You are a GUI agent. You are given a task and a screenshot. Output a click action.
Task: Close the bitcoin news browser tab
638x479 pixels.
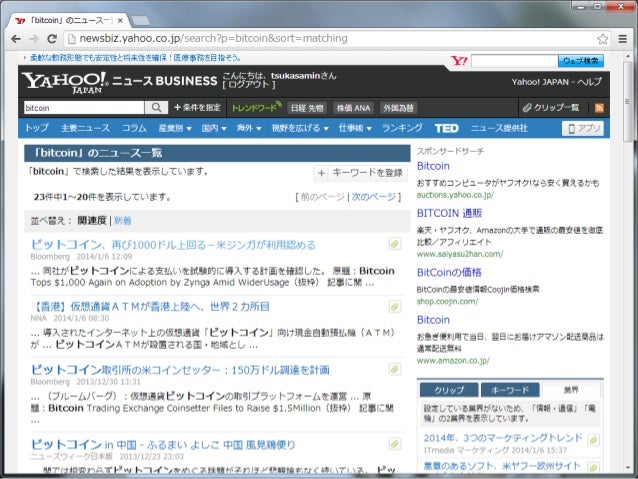120,20
